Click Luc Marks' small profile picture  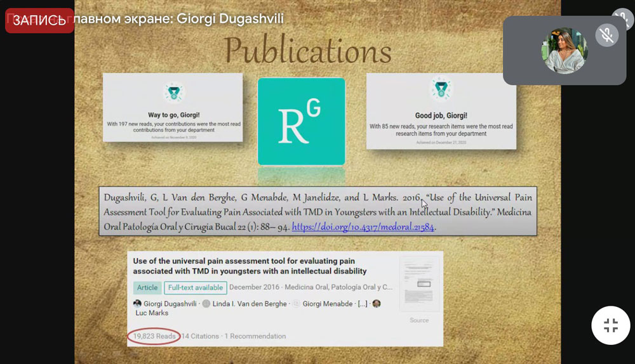377,304
